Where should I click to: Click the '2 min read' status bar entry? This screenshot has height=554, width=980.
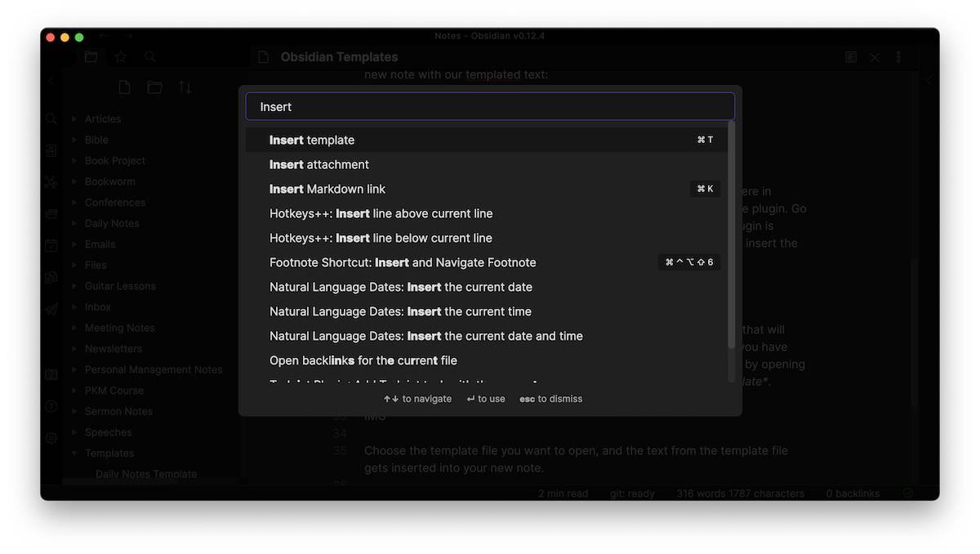point(565,494)
